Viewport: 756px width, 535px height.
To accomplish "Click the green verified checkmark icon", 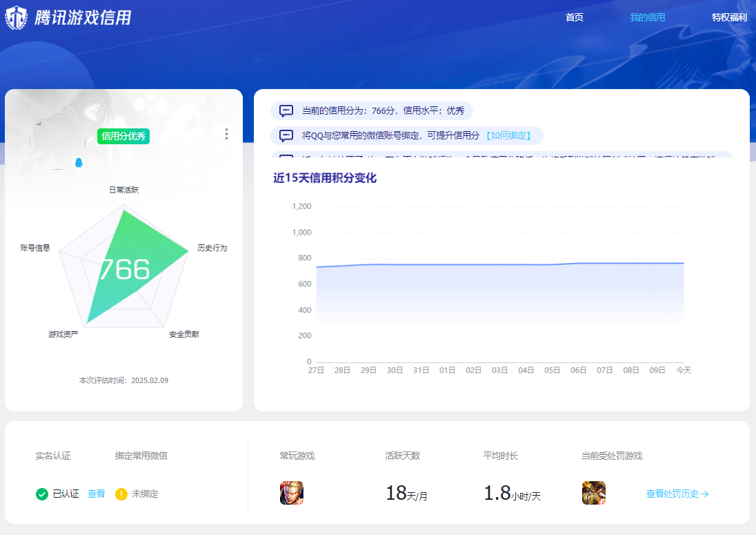I will click(x=42, y=494).
